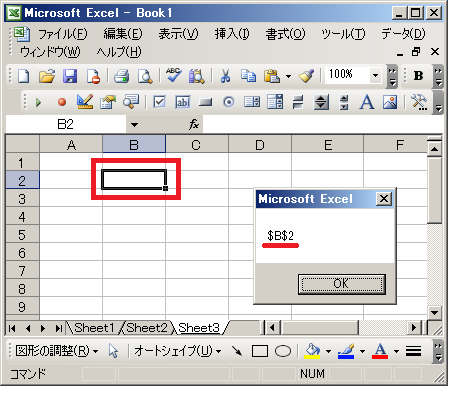Copy selection with the Copy icon
Viewport: 453px width, 393px height.
tap(248, 76)
